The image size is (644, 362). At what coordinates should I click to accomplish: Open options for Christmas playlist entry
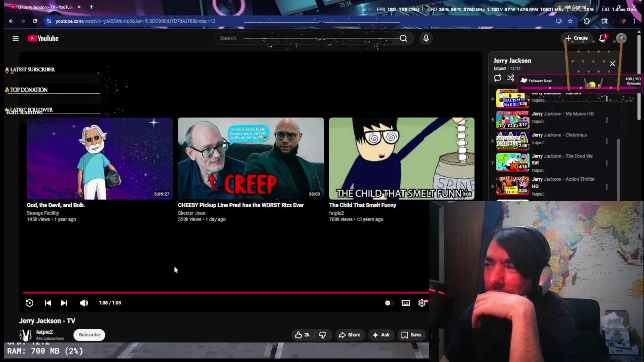[x=607, y=141]
